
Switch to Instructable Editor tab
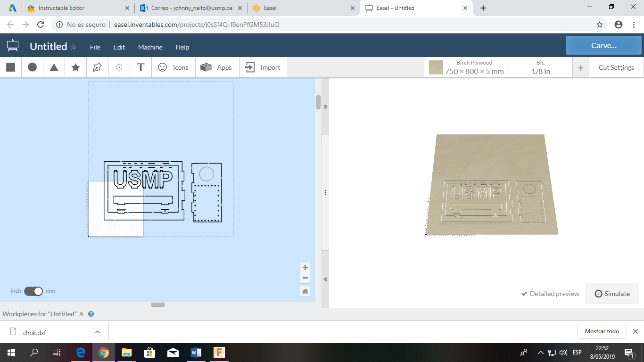(x=78, y=8)
